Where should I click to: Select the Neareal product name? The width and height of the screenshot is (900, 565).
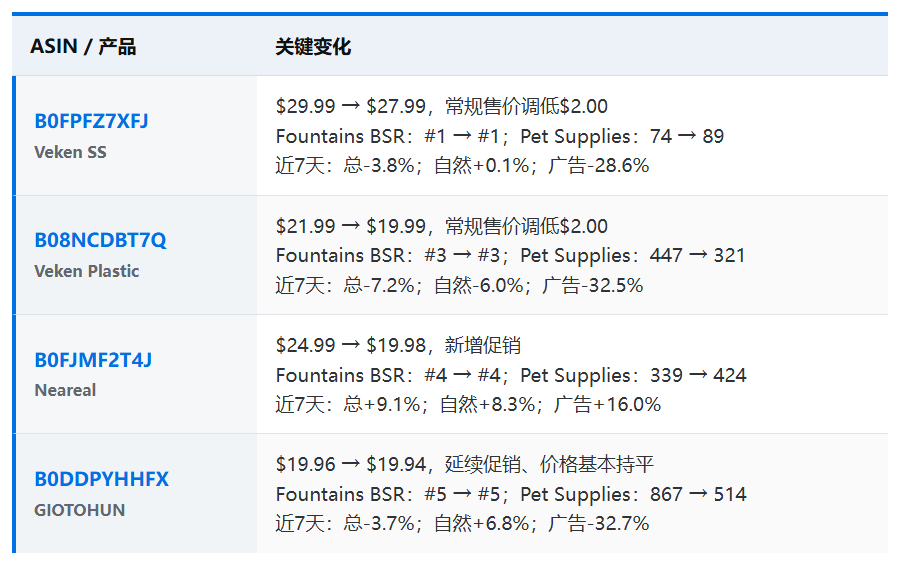click(65, 390)
